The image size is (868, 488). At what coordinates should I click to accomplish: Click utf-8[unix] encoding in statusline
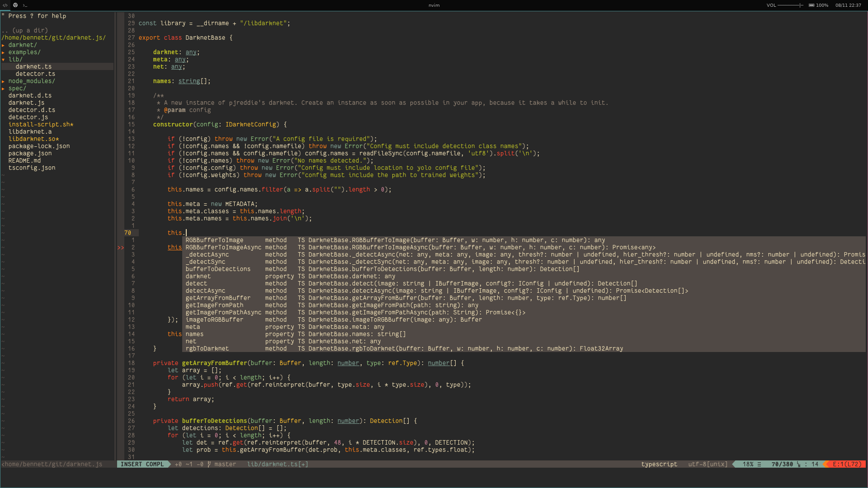(708, 464)
